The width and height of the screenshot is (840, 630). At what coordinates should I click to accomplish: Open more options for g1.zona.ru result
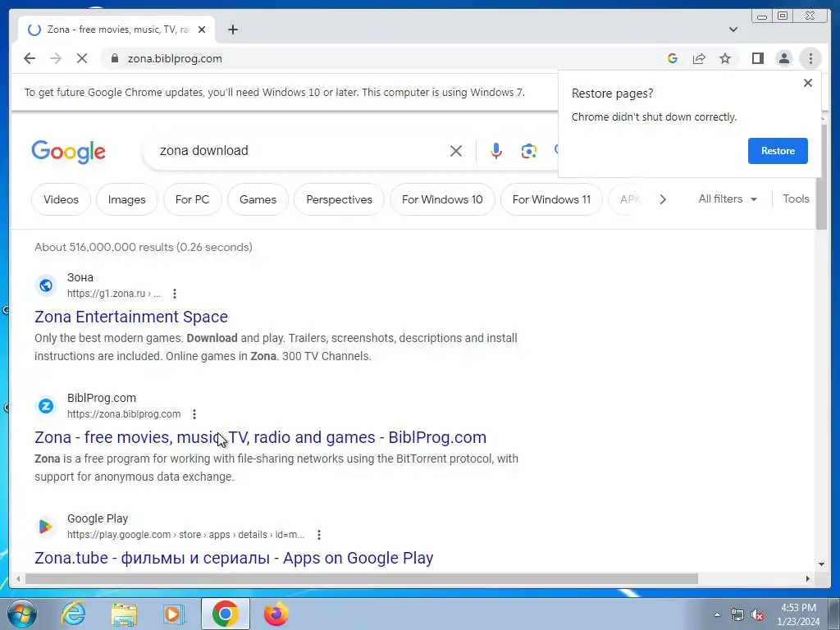click(175, 294)
